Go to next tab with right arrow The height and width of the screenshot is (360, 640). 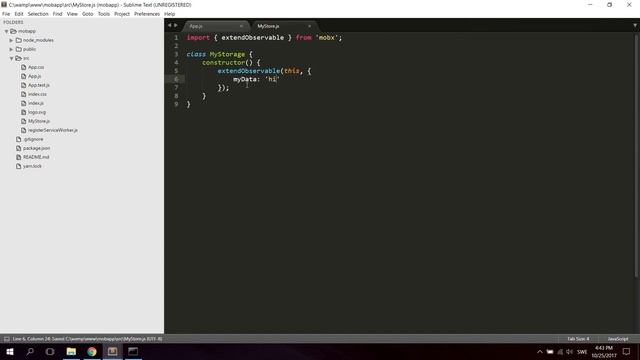click(x=176, y=25)
